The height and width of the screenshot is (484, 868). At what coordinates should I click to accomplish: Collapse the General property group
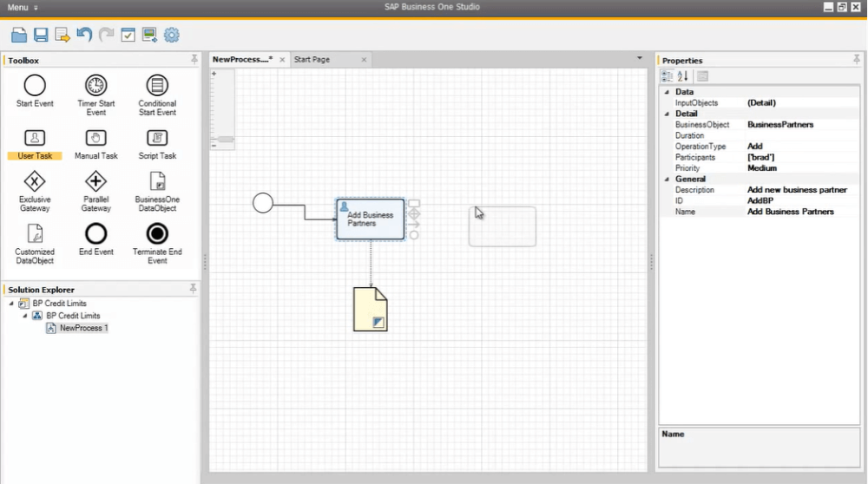[x=667, y=180]
